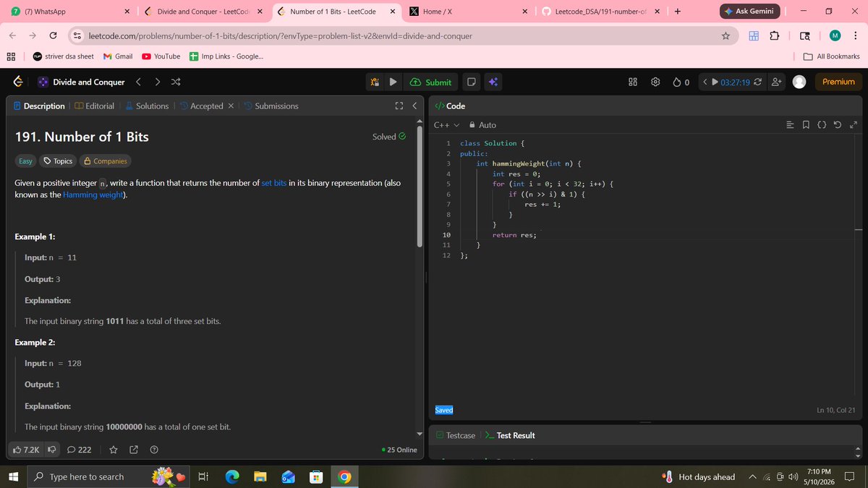Open code braces shortcut icon
Viewport: 868px width, 488px height.
click(822, 125)
